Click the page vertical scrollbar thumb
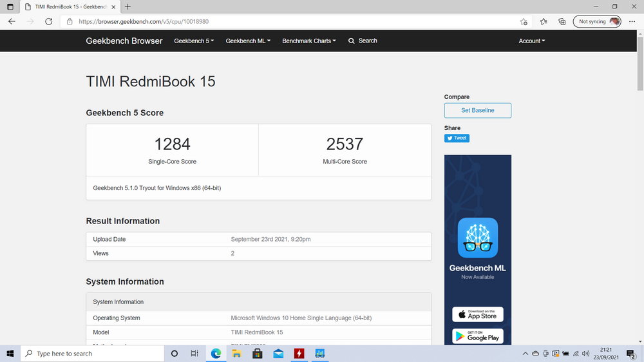The image size is (644, 362). tap(640, 64)
